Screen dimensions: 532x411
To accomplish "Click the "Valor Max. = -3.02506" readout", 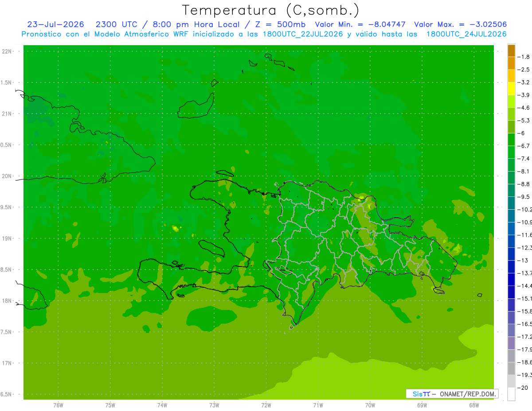I will tap(461, 24).
